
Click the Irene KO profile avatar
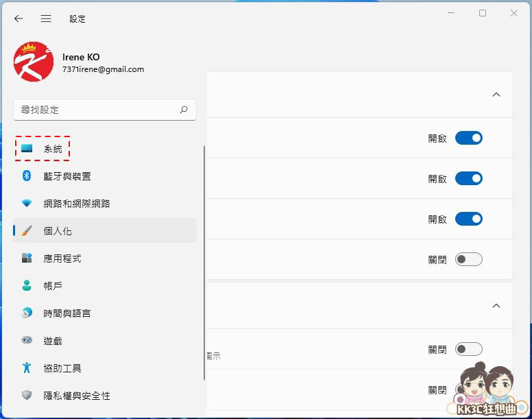[34, 62]
